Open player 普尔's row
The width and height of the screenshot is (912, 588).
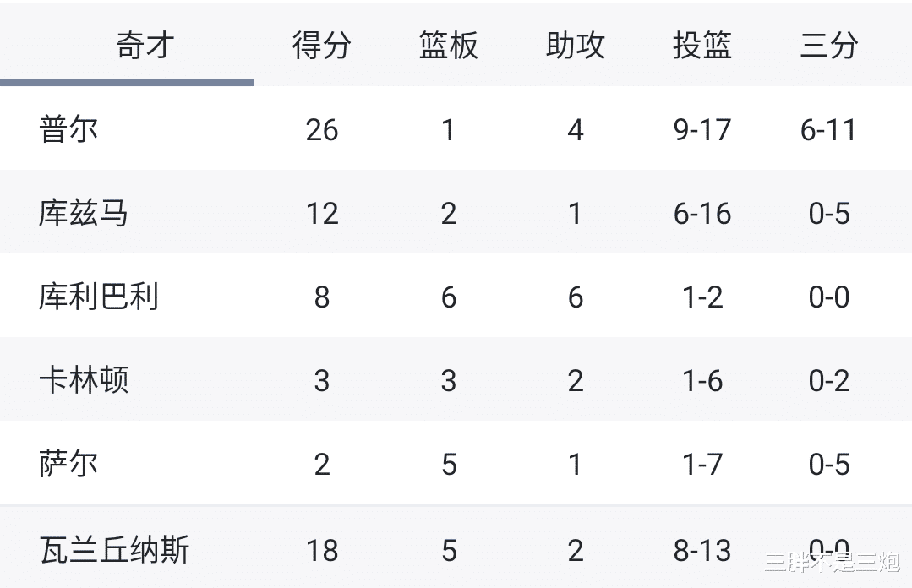pyautogui.click(x=456, y=128)
